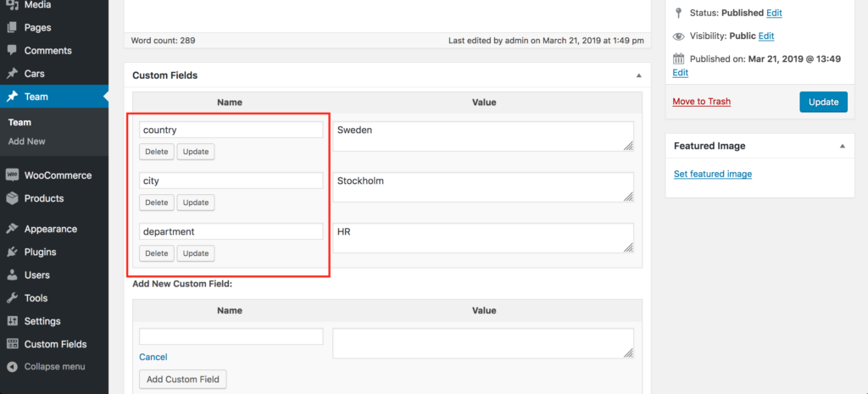This screenshot has width=868, height=394.
Task: Click the Stockholm value textarea
Action: tap(483, 187)
